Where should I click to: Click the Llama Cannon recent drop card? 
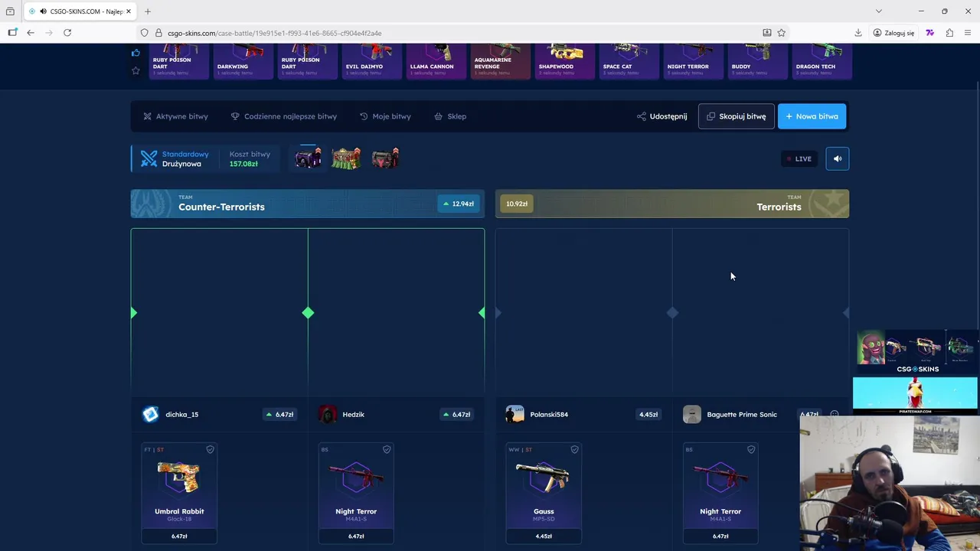pyautogui.click(x=436, y=61)
